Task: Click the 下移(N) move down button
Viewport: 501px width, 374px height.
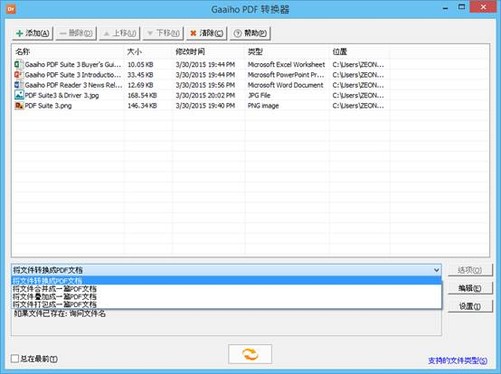Action: tap(163, 33)
